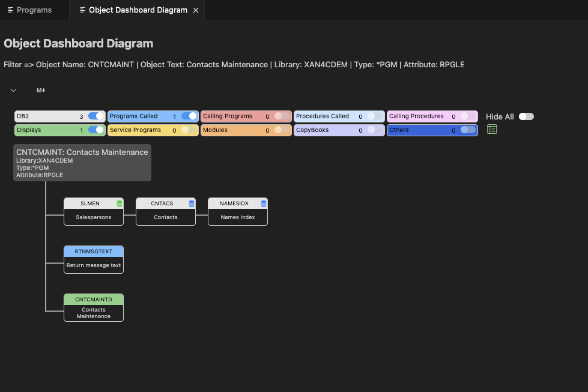
Task: Enable the Hide All switch
Action: click(x=526, y=116)
